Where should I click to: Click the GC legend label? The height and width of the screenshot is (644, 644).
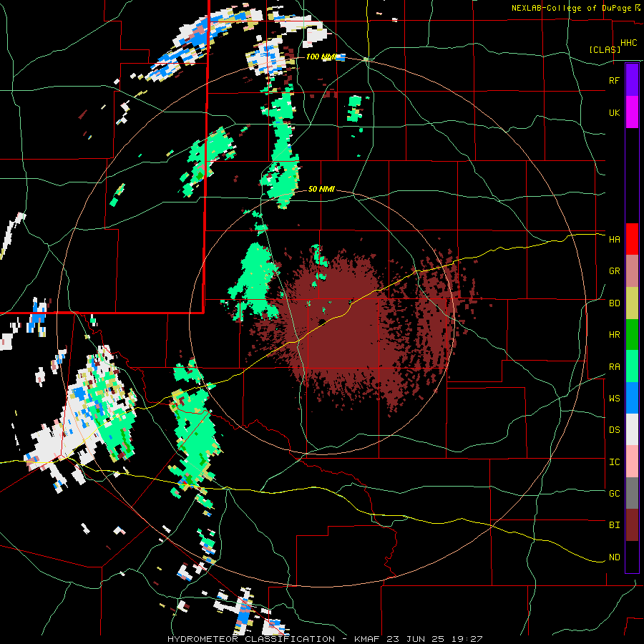point(614,494)
